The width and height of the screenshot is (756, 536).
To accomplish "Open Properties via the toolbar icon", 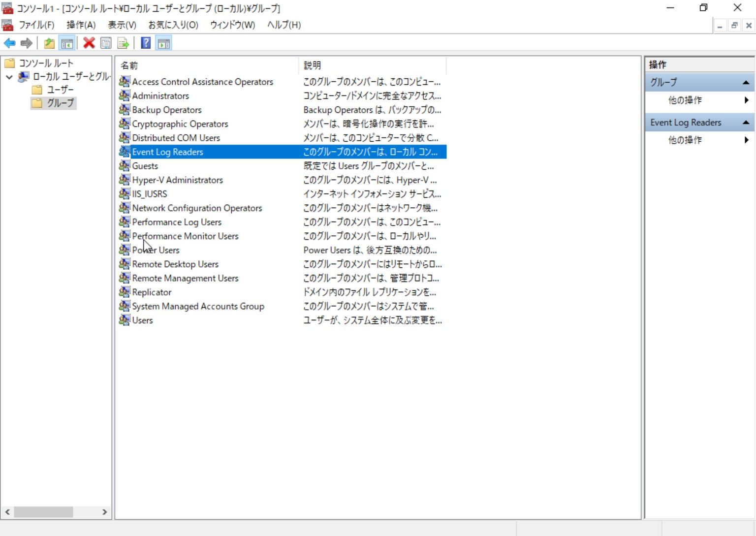I will click(x=106, y=43).
